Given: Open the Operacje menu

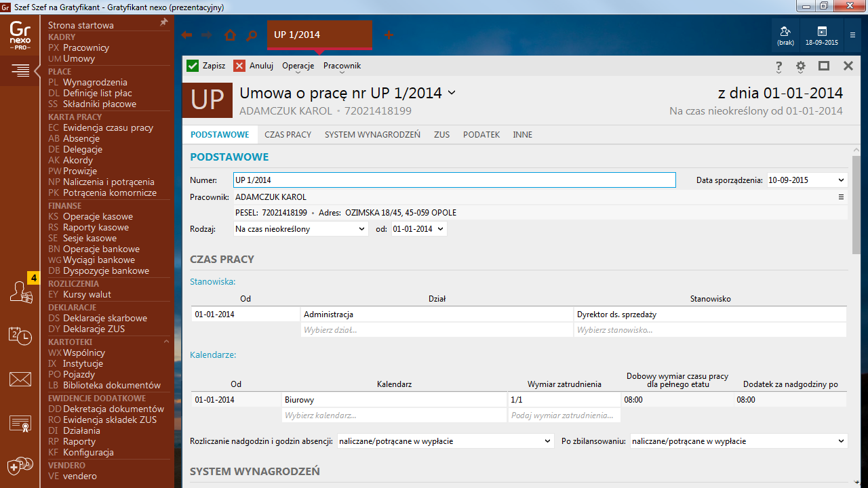Looking at the screenshot, I should 298,66.
